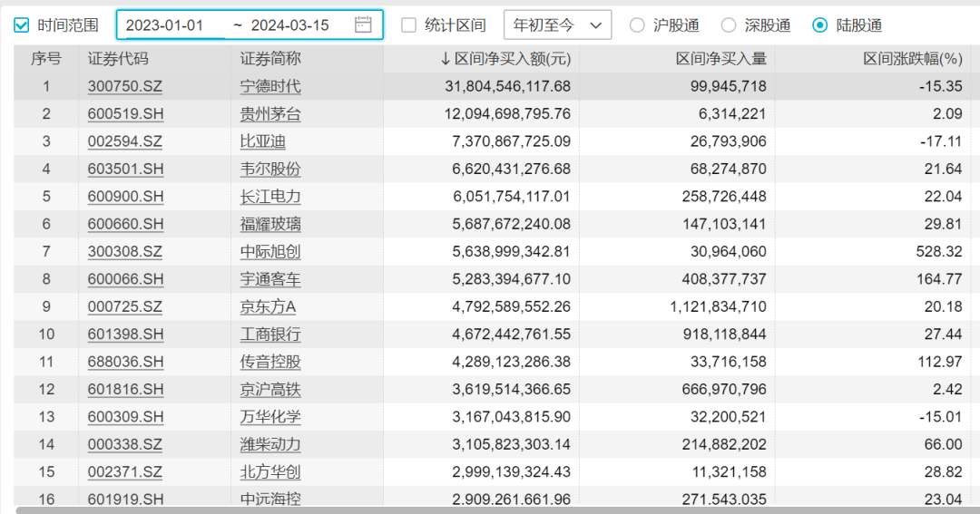Select the 沪股通 radio button
The image size is (980, 514).
pyautogui.click(x=637, y=25)
